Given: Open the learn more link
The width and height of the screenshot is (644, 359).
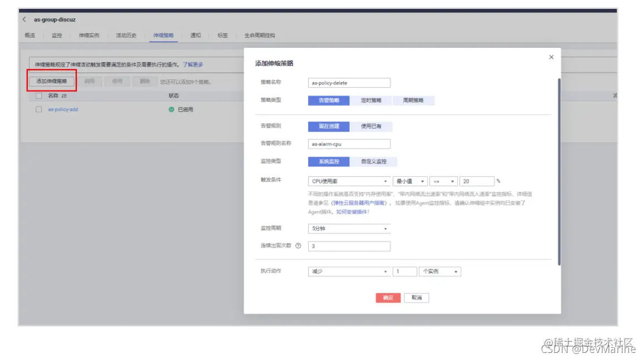Looking at the screenshot, I should [x=192, y=65].
